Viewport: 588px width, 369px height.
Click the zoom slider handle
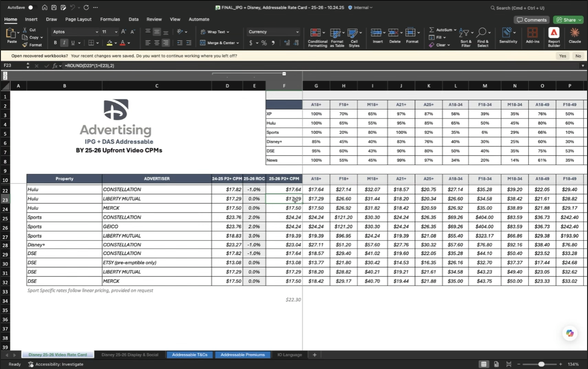[x=542, y=364]
